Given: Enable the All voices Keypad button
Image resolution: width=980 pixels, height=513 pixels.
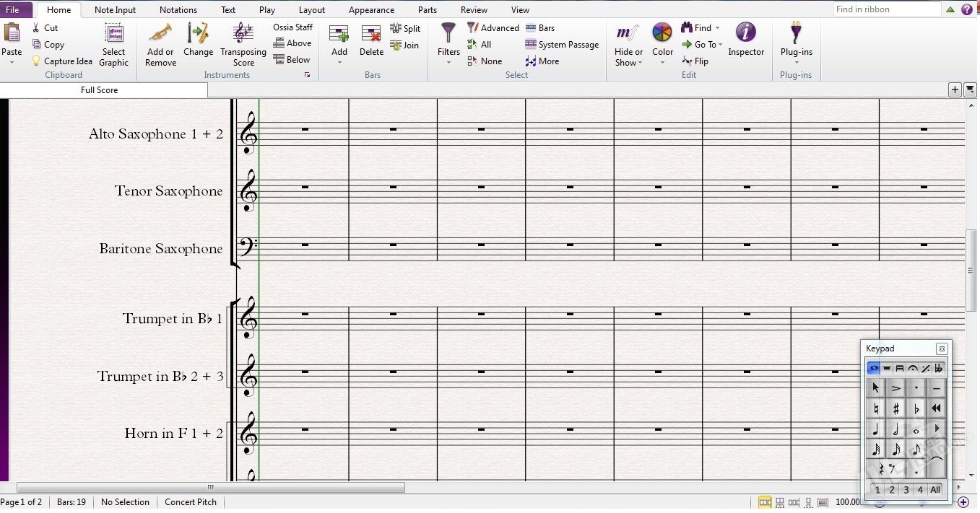Looking at the screenshot, I should 935,490.
